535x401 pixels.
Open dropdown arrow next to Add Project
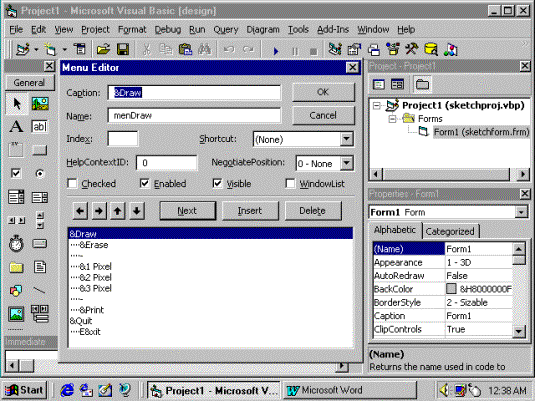click(x=36, y=50)
